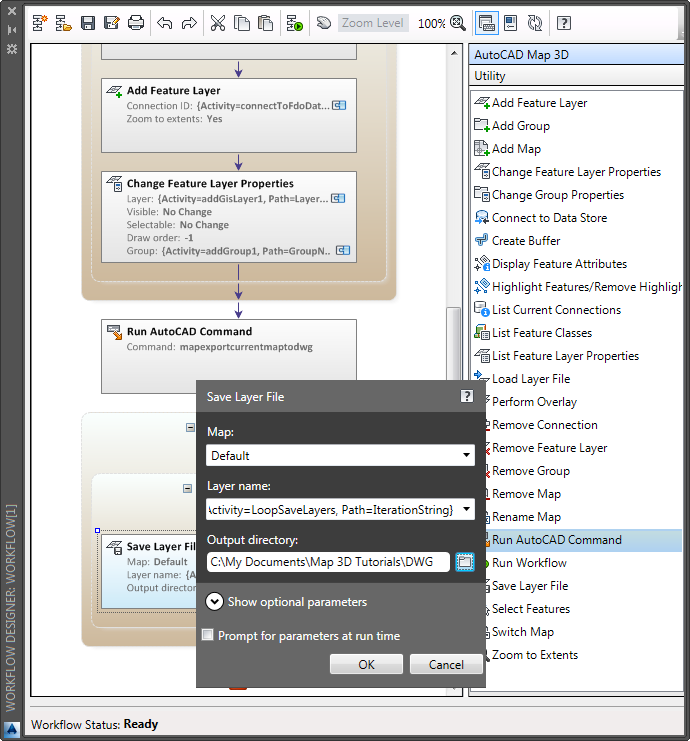Toggle the activity panel icon highlighted in the toolbar
The width and height of the screenshot is (690, 741).
486,23
